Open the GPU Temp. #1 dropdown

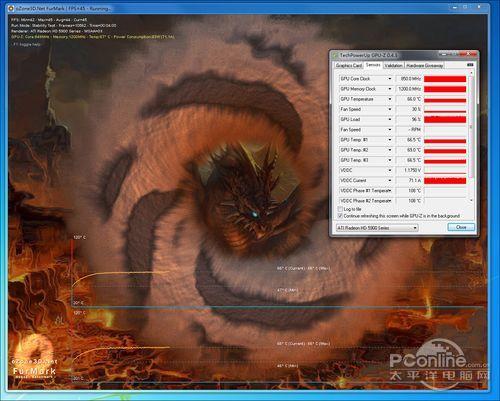click(x=389, y=140)
